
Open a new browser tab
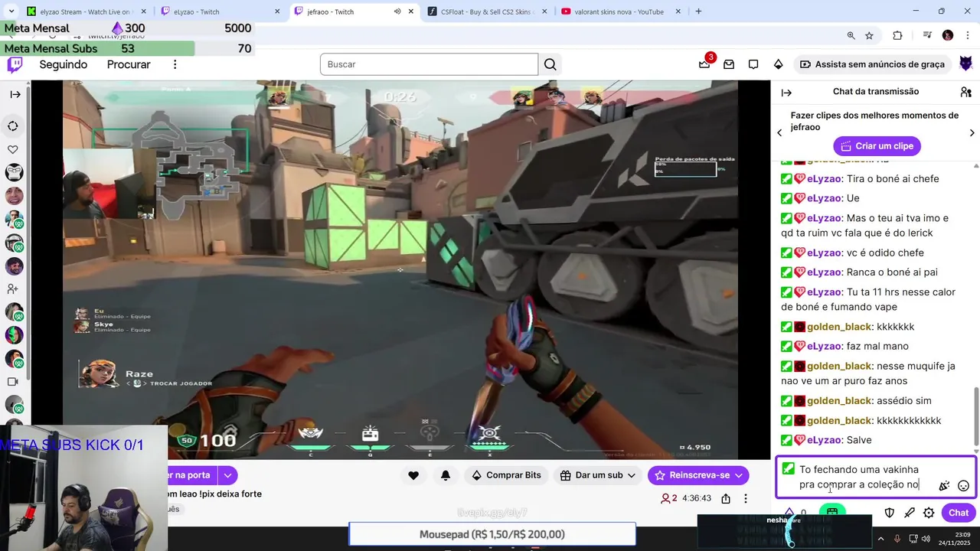(698, 11)
